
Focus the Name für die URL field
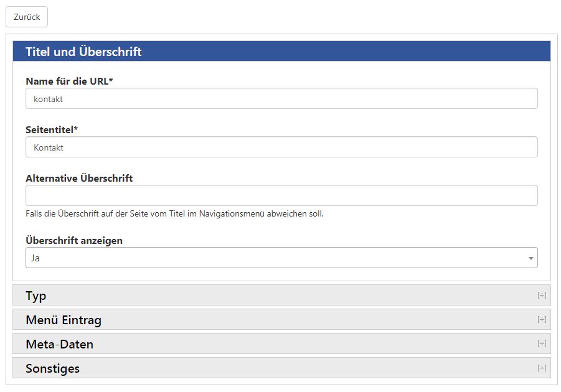pyautogui.click(x=281, y=99)
